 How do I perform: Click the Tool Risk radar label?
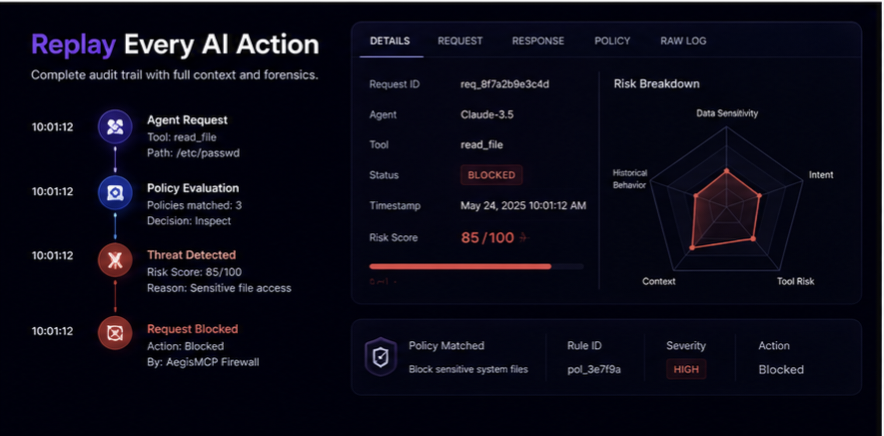point(795,281)
